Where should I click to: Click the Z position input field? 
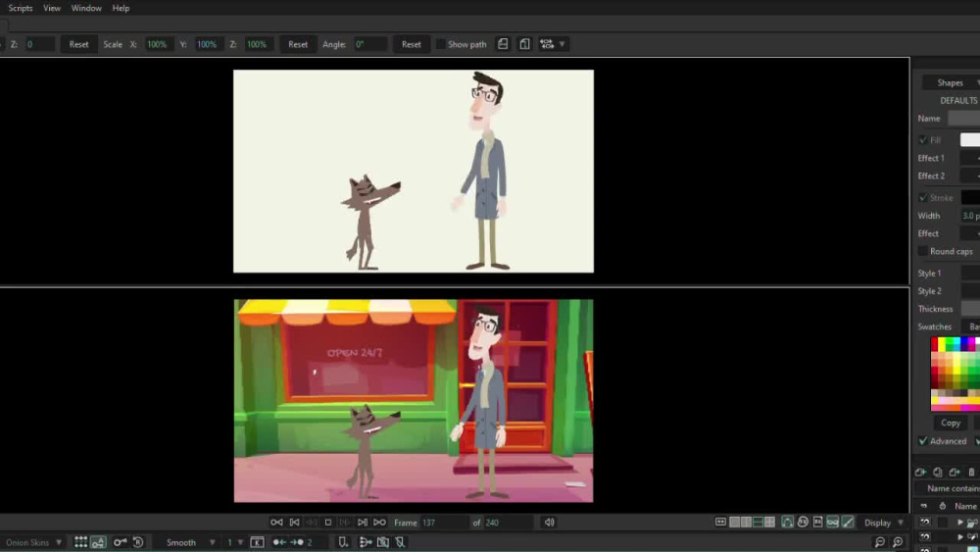pos(39,44)
